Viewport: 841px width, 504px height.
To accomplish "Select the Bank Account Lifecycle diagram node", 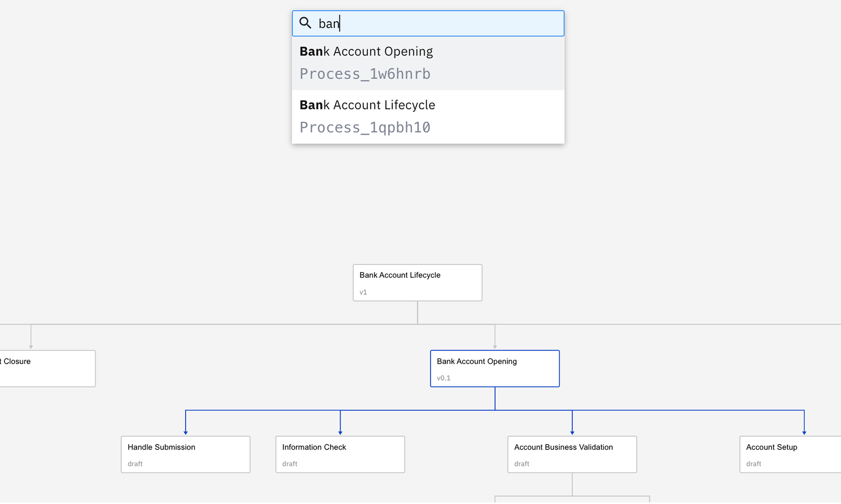I will [x=417, y=282].
